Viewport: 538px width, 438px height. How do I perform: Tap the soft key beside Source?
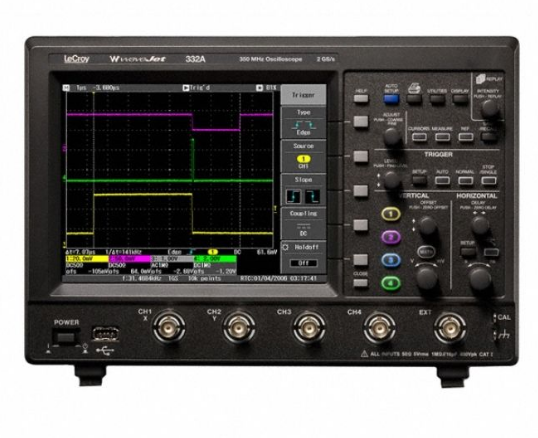pos(361,156)
